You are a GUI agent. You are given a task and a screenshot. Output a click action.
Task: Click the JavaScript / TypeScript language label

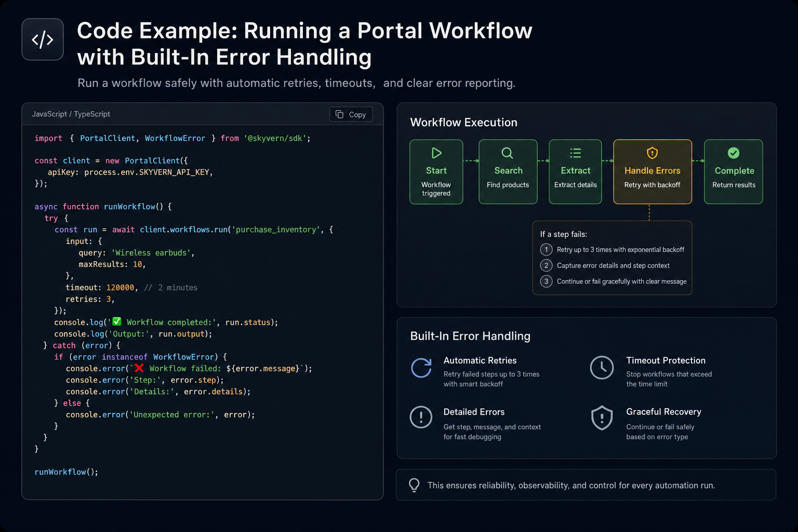coord(71,114)
